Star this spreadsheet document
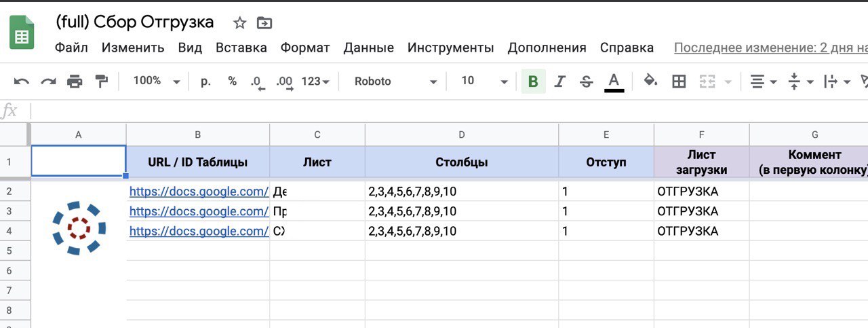The height and width of the screenshot is (328, 868). pos(239,23)
